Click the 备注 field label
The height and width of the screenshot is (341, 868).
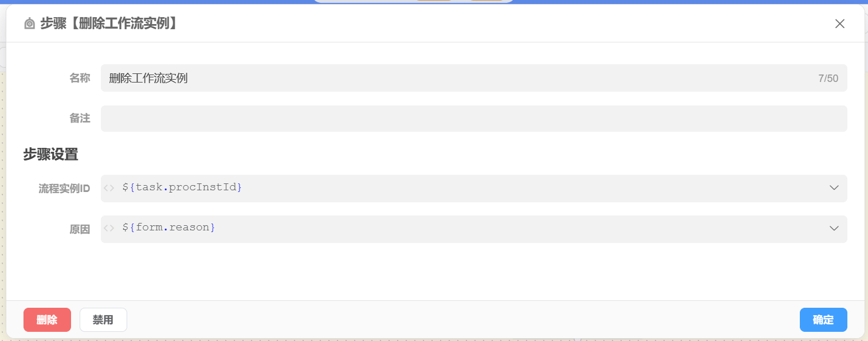tap(80, 119)
